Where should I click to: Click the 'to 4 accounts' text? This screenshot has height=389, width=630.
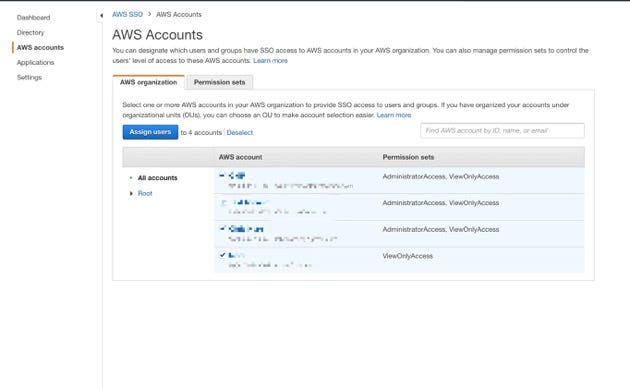point(201,132)
